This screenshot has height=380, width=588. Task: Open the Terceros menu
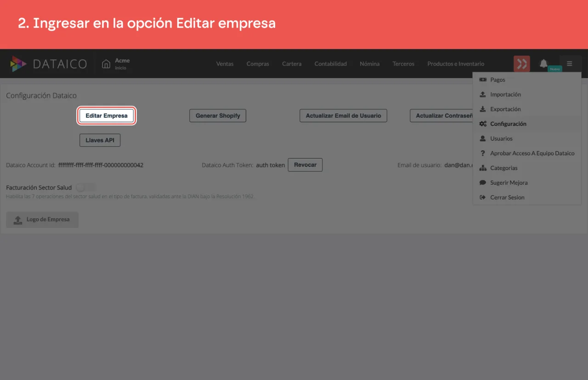(403, 64)
